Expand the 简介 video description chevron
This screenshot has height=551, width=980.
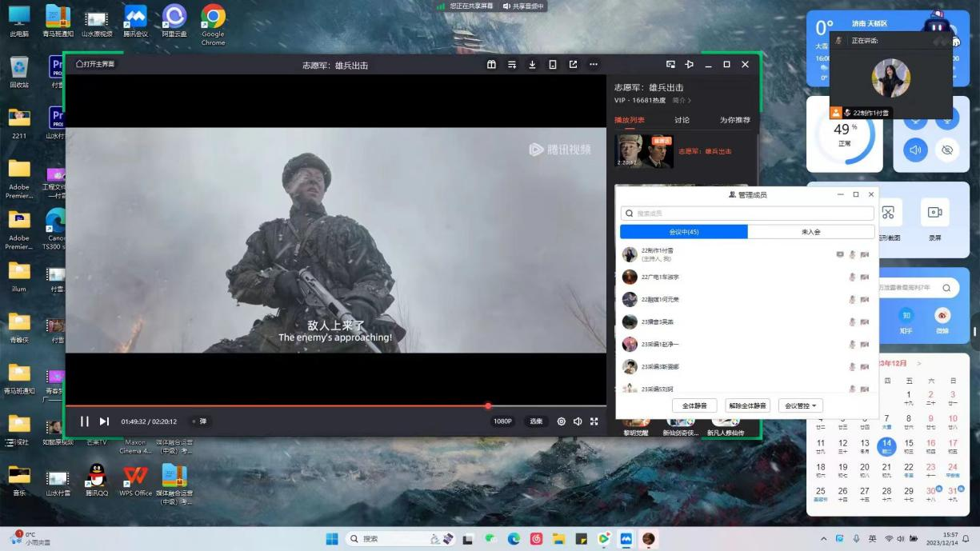point(682,101)
